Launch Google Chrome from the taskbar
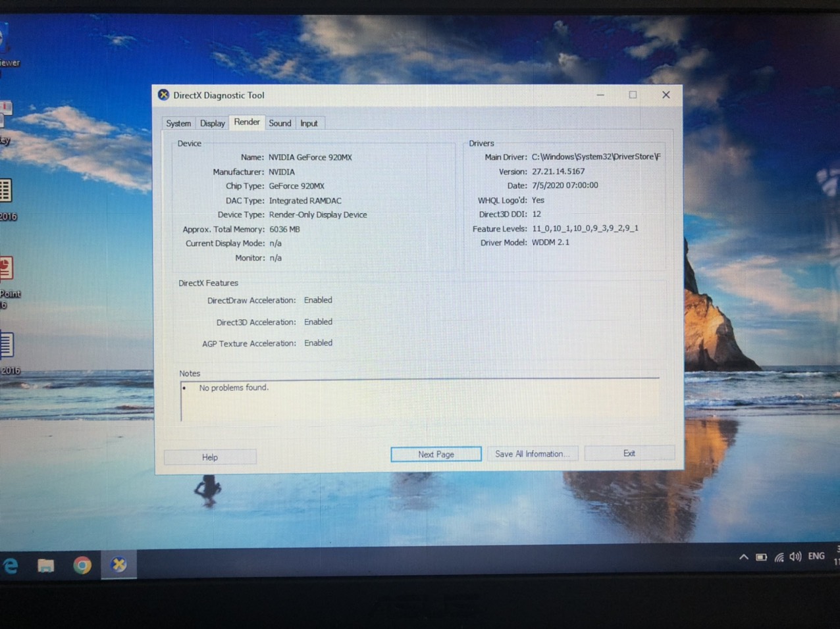840x629 pixels. (82, 565)
